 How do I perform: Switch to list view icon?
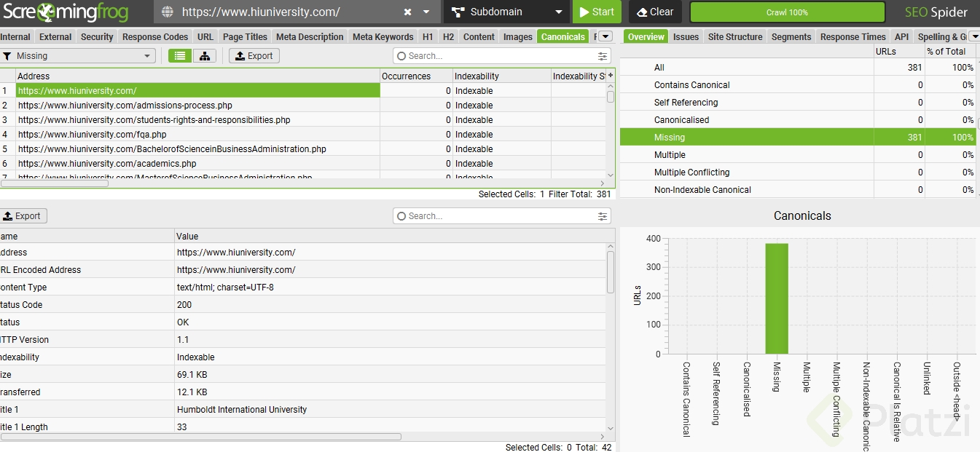[180, 56]
